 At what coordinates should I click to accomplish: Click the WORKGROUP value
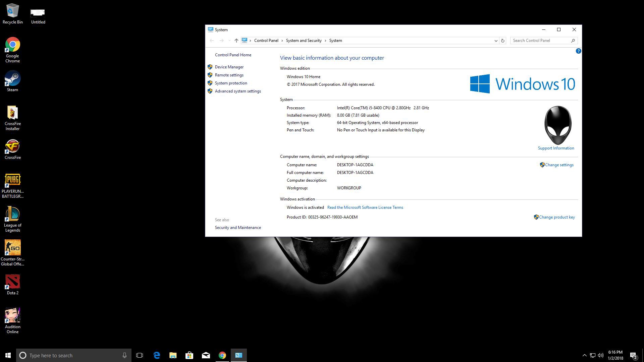[349, 188]
